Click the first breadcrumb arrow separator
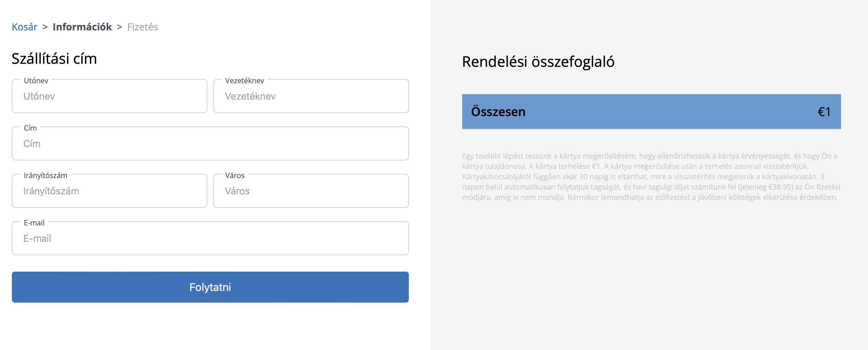Viewport: 868px width, 350px height. tap(45, 27)
